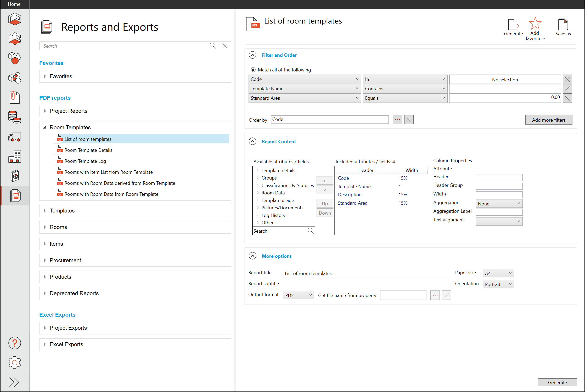Screen dimensions: 585x392
Task: Open the Paper size A4 dropdown
Action: tap(498, 273)
